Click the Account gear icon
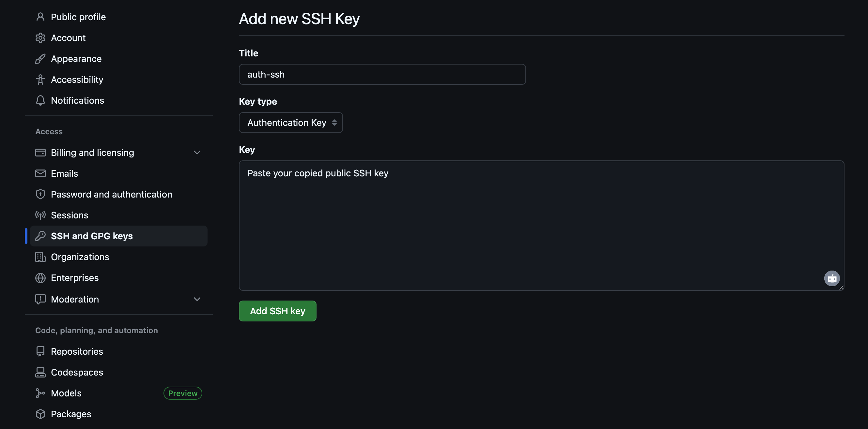868x429 pixels. 40,38
